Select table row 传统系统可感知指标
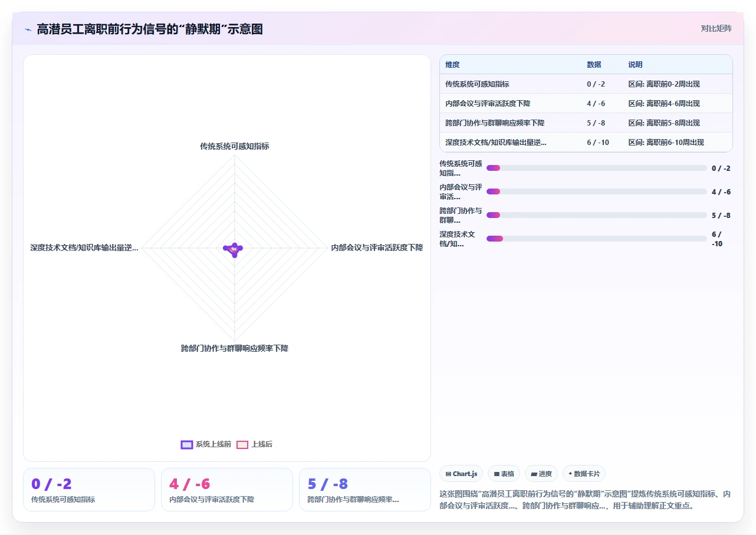 tap(586, 84)
